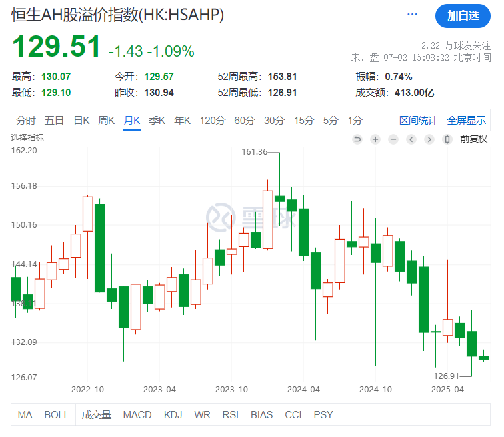Click the 2022-10 date axis label
The image size is (504, 437).
tap(87, 390)
